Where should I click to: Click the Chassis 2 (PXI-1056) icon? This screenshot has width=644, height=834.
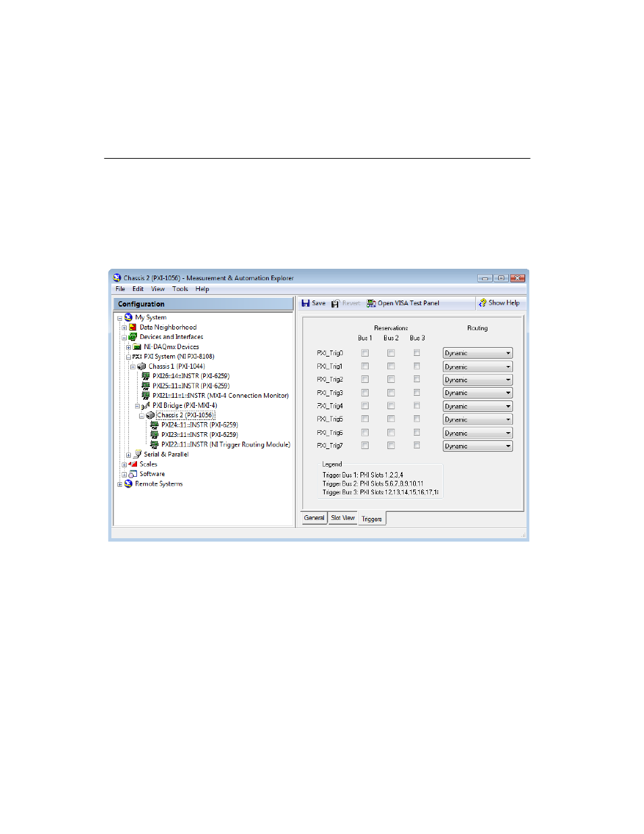tap(151, 415)
